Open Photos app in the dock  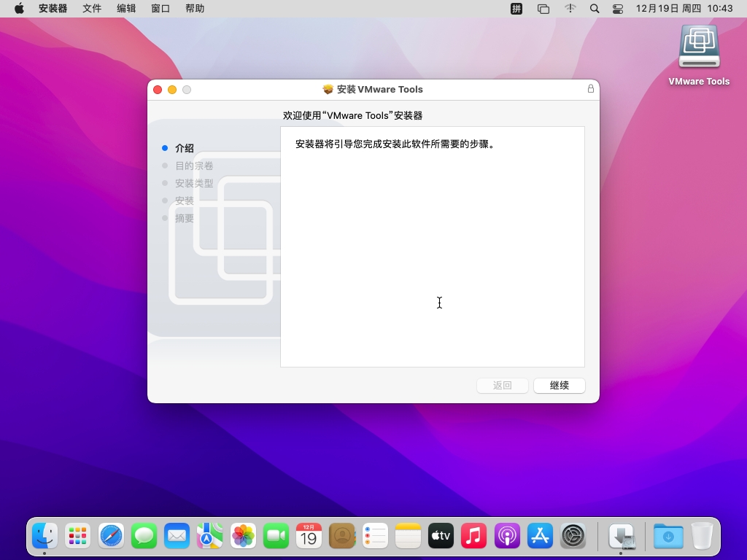(x=242, y=536)
